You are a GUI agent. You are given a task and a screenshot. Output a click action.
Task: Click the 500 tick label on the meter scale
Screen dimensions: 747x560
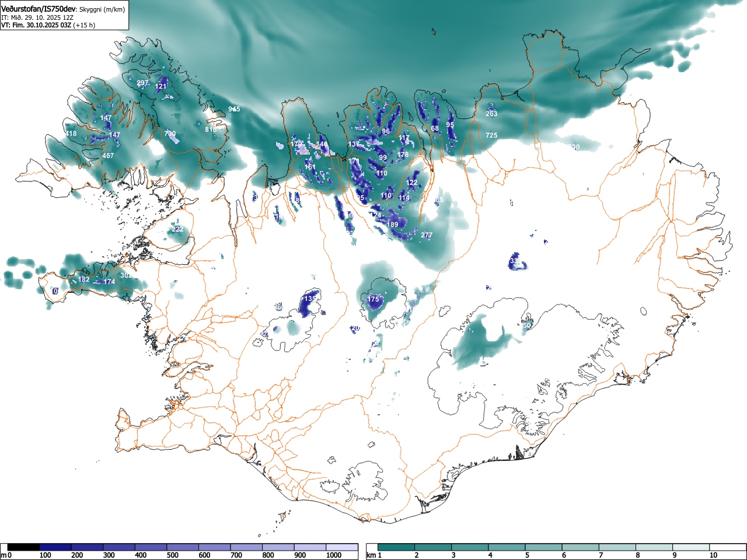pos(172,555)
